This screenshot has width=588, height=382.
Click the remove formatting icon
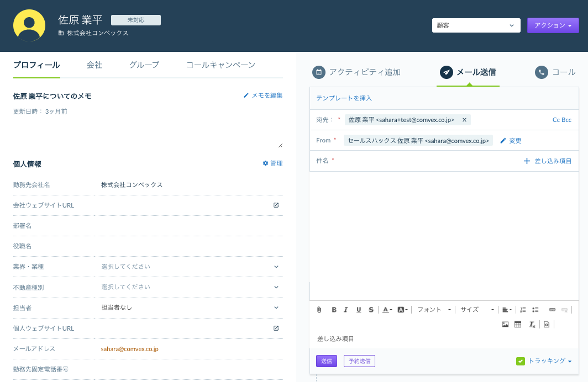tap(532, 325)
